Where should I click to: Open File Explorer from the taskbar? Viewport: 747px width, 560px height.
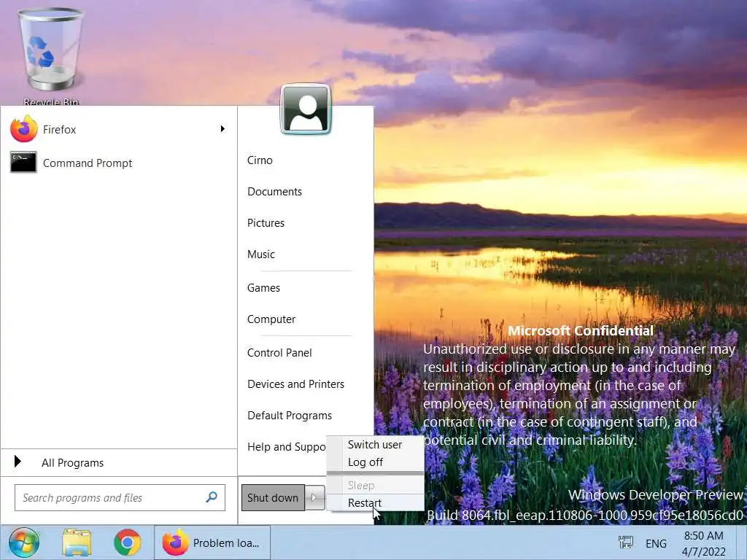[x=76, y=542]
